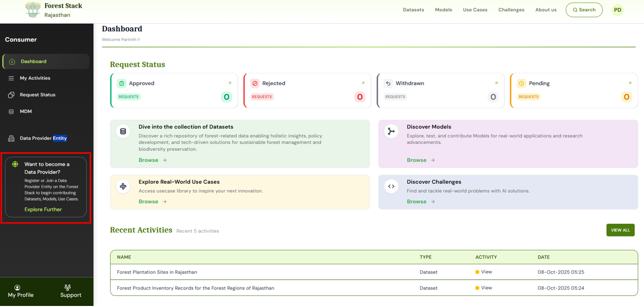The width and height of the screenshot is (644, 307).
Task: Click the Discover Challenges code icon
Action: coord(391,187)
